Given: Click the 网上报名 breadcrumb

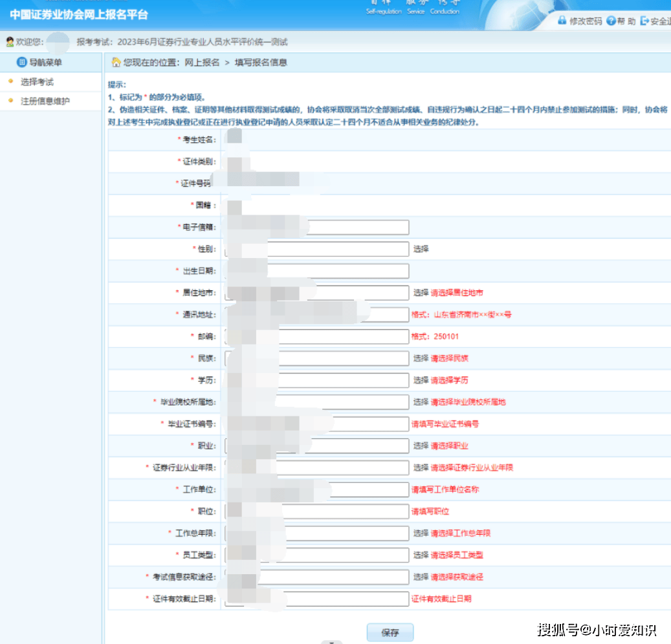Looking at the screenshot, I should click(202, 63).
